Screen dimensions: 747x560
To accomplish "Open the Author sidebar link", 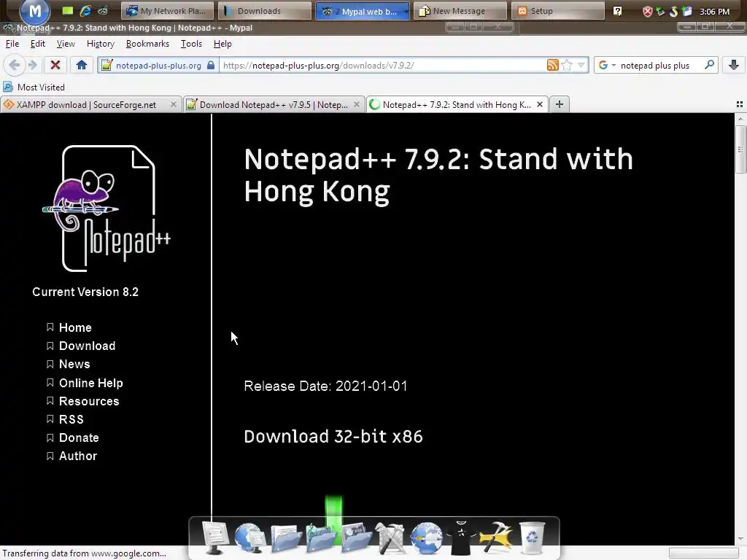I will 78,456.
